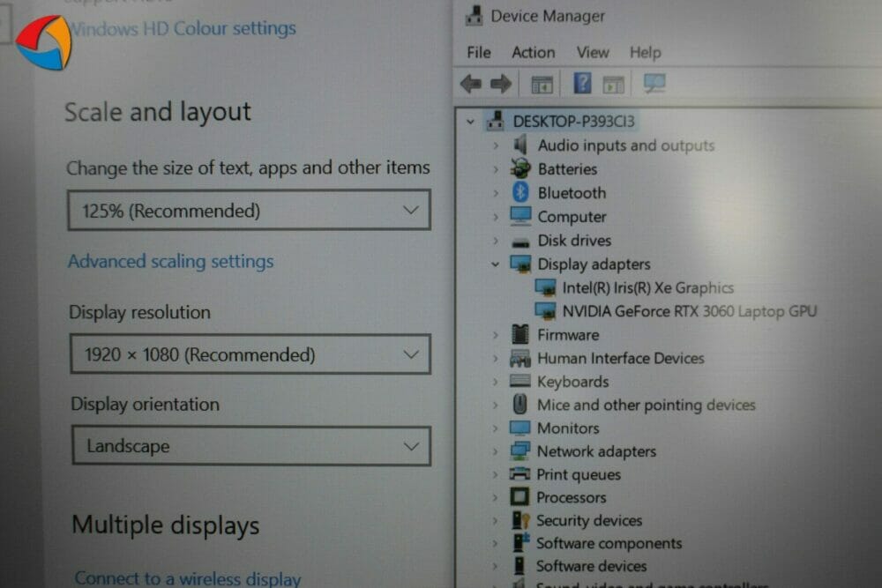Collapse the DESKTOP-P393CI3 root node chevron
Viewport: 882px width, 588px height.
(x=470, y=122)
